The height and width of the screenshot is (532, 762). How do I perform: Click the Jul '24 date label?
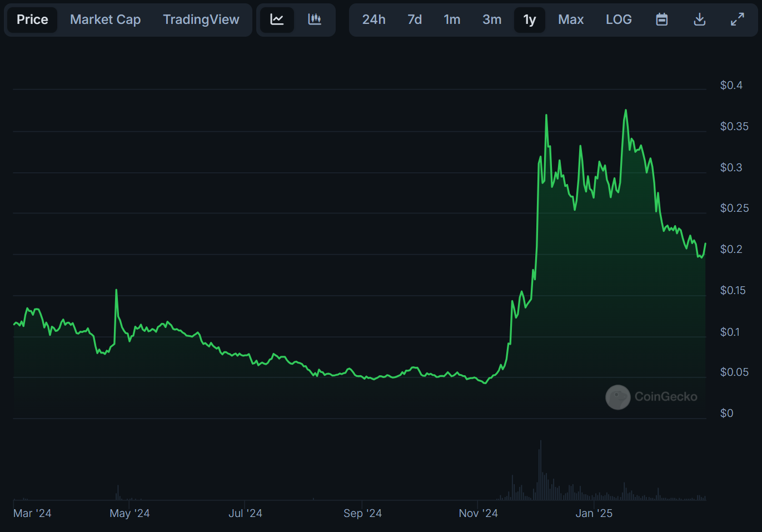pyautogui.click(x=245, y=513)
